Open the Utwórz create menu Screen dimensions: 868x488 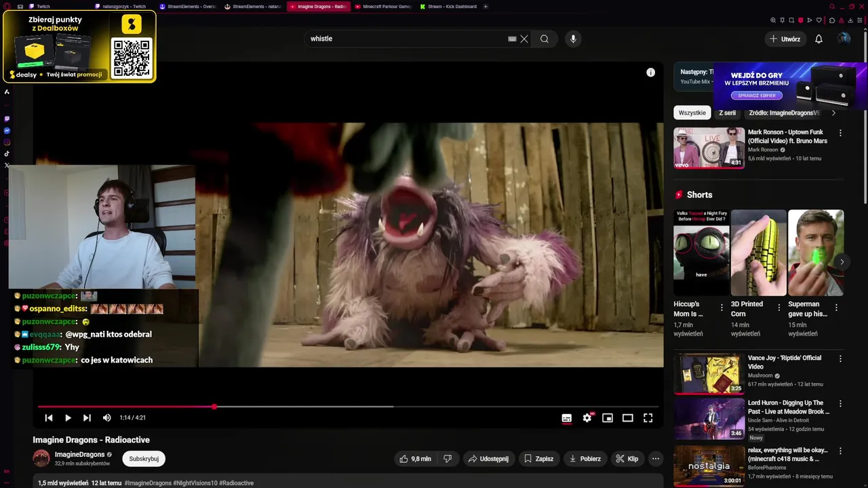(785, 39)
